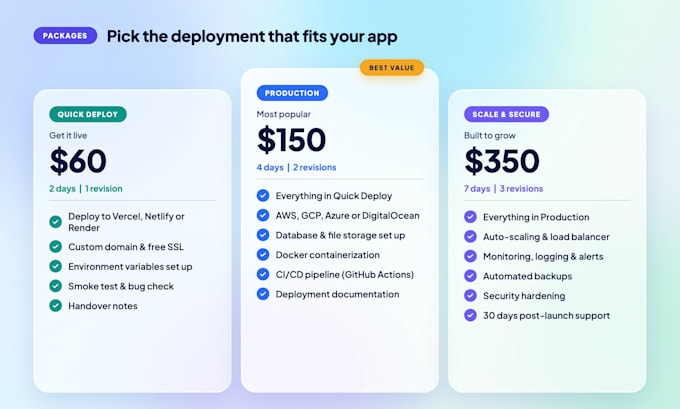Click '7 days | 3 revisions' text
680x409 pixels.
coord(503,189)
